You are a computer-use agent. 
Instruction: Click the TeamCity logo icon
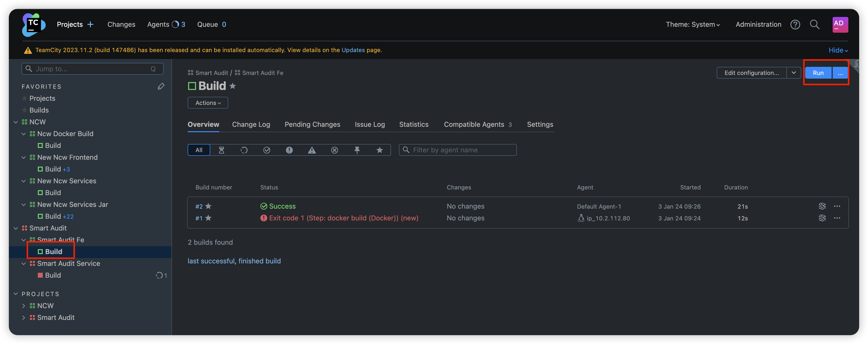33,24
